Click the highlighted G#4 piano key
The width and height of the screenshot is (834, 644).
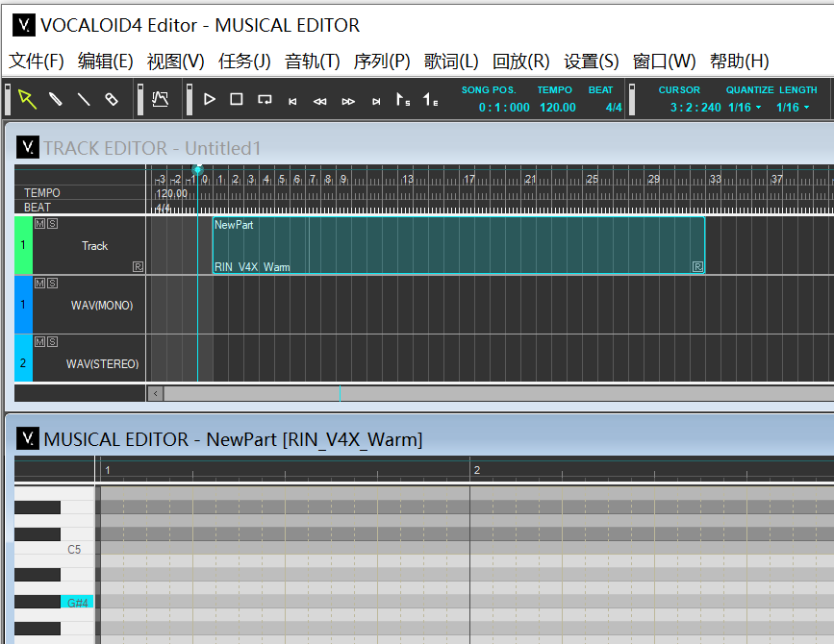[77, 603]
